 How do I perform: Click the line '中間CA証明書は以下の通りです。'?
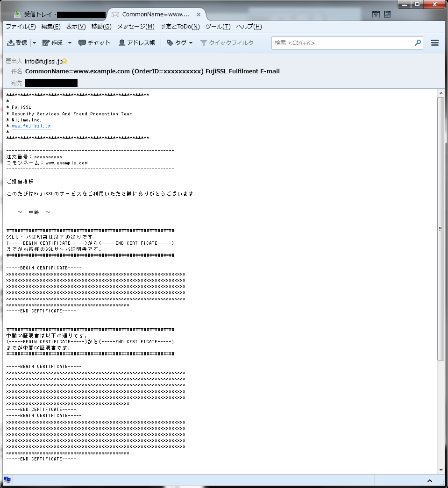point(47,335)
